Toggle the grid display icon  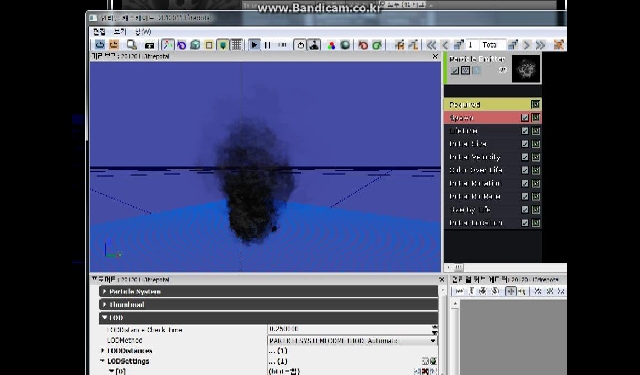coord(236,45)
